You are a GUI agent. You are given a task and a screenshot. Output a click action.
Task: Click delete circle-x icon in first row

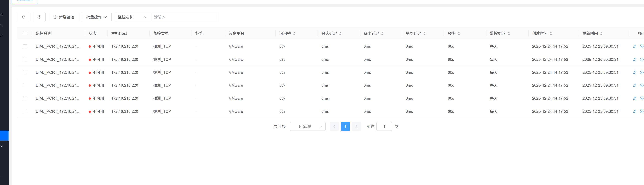(x=642, y=46)
